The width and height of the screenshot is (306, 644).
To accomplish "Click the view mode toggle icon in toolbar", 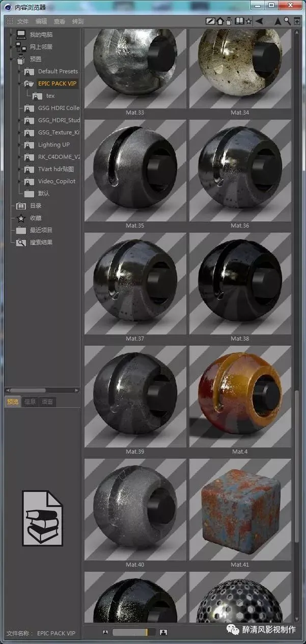I will (210, 21).
